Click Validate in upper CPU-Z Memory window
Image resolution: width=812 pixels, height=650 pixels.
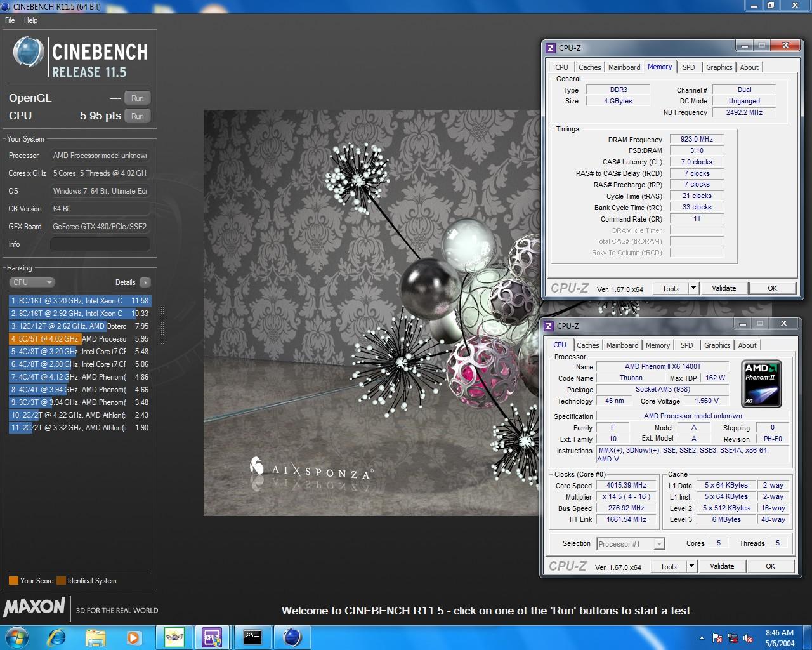tap(724, 288)
